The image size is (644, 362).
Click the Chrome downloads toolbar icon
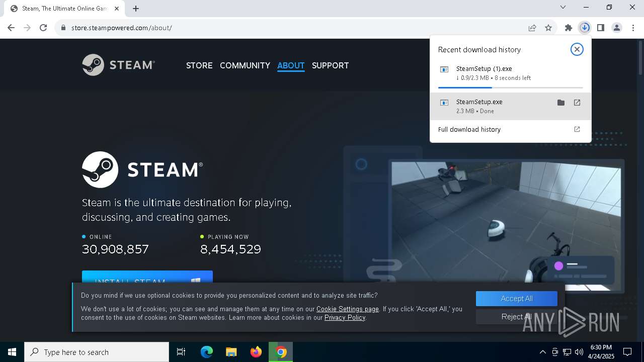click(585, 28)
